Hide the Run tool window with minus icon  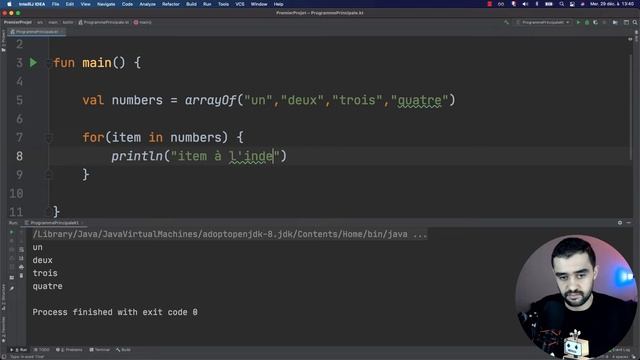click(x=629, y=223)
